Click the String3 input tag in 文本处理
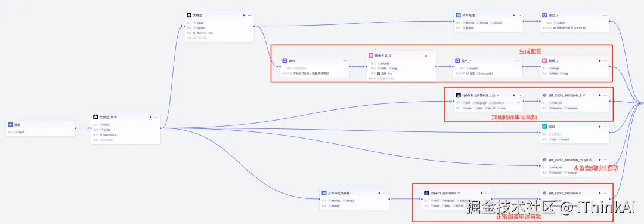This screenshot has height=224, width=644. (496, 23)
